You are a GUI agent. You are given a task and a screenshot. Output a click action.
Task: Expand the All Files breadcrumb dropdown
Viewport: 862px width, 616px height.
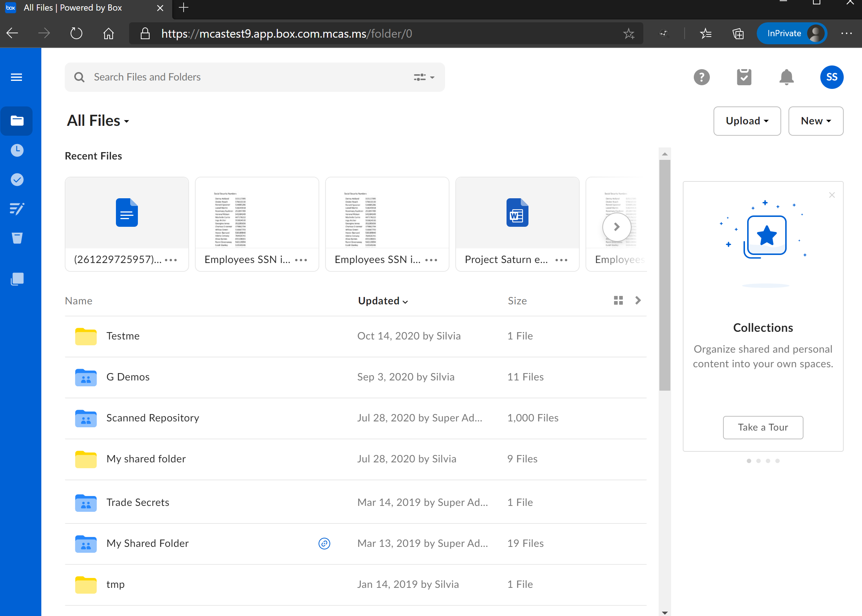tap(126, 121)
